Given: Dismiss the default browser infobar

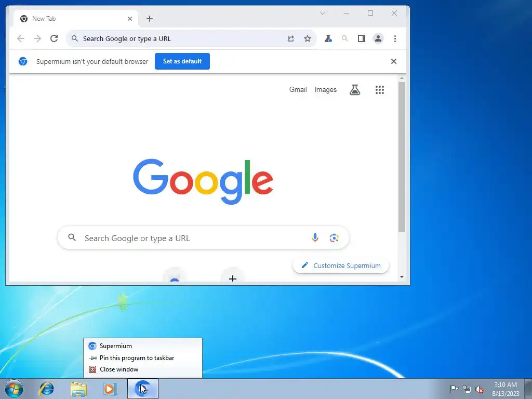Looking at the screenshot, I should 394,61.
